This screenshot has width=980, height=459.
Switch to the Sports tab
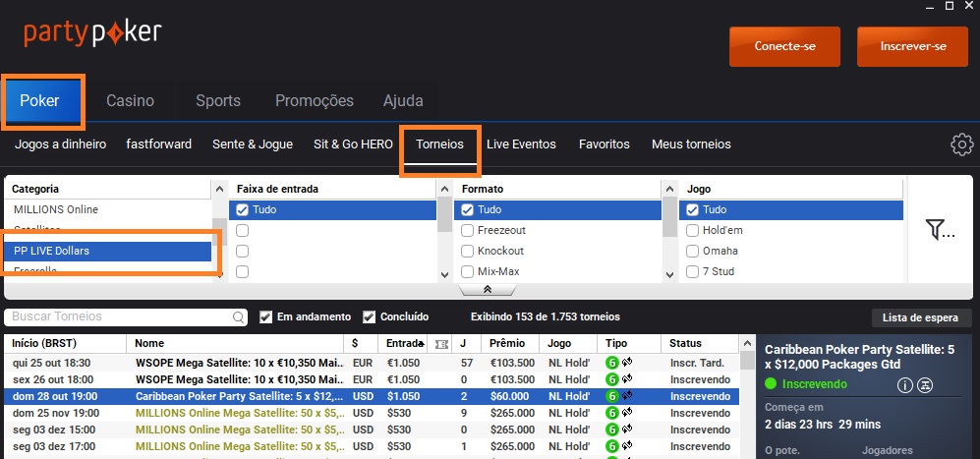click(218, 100)
